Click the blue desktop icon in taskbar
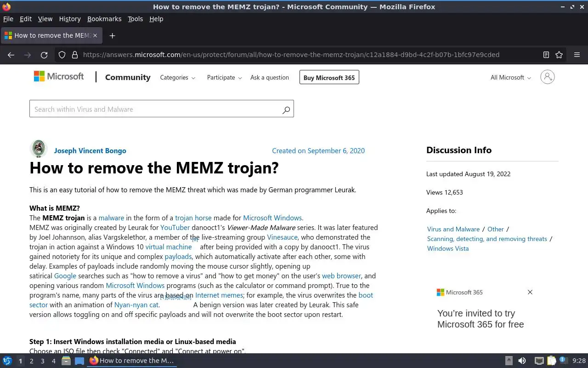Viewport: 588px width, 368px height. click(x=79, y=361)
